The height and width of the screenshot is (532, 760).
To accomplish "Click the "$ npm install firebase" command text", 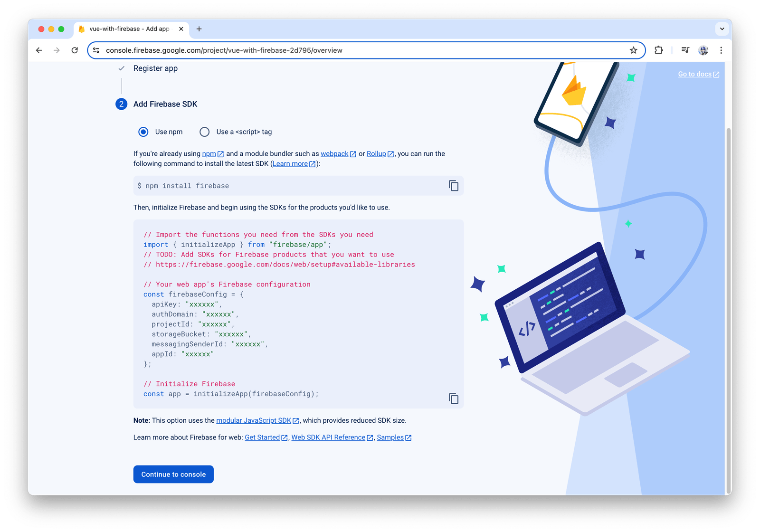I will tap(183, 186).
